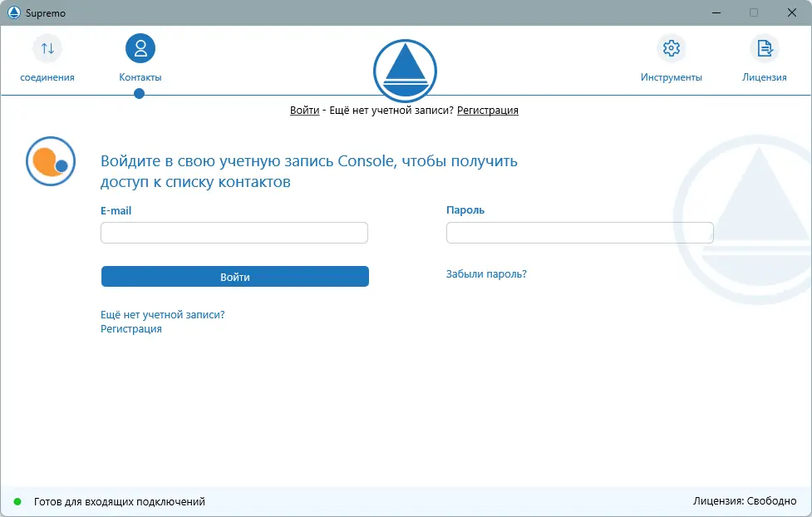Click Supremo title bar app icon
The height and width of the screenshot is (517, 812).
14,12
